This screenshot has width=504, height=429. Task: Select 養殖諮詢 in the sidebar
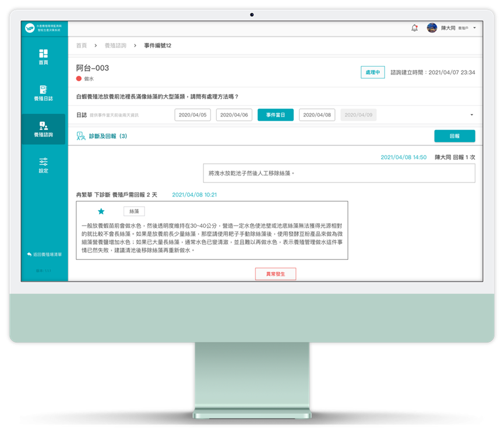(44, 125)
